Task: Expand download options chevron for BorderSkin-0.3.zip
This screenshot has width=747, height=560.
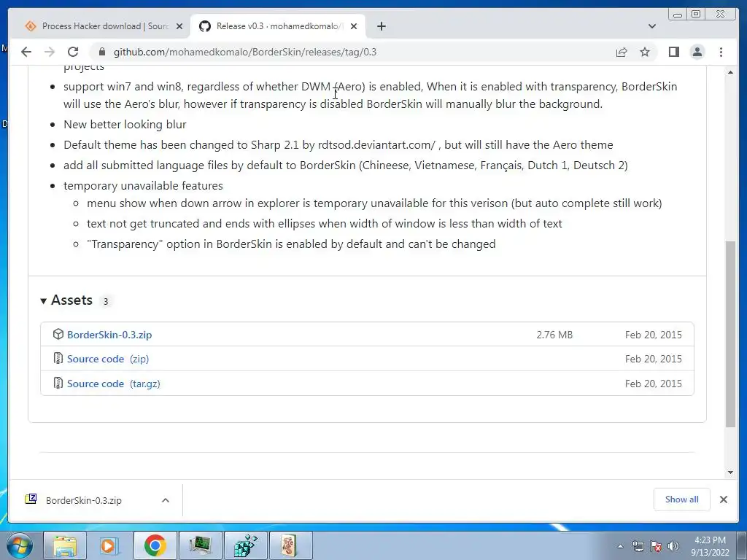Action: coord(166,500)
